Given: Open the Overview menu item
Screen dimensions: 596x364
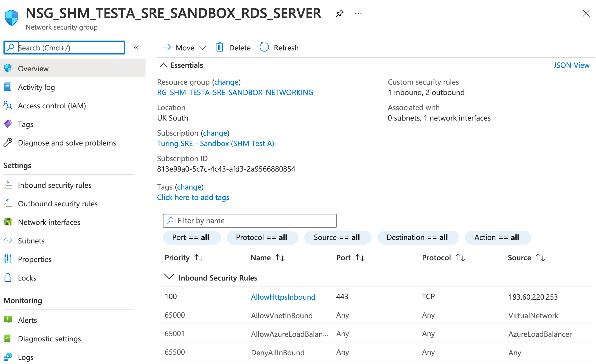Looking at the screenshot, I should coord(73,68).
